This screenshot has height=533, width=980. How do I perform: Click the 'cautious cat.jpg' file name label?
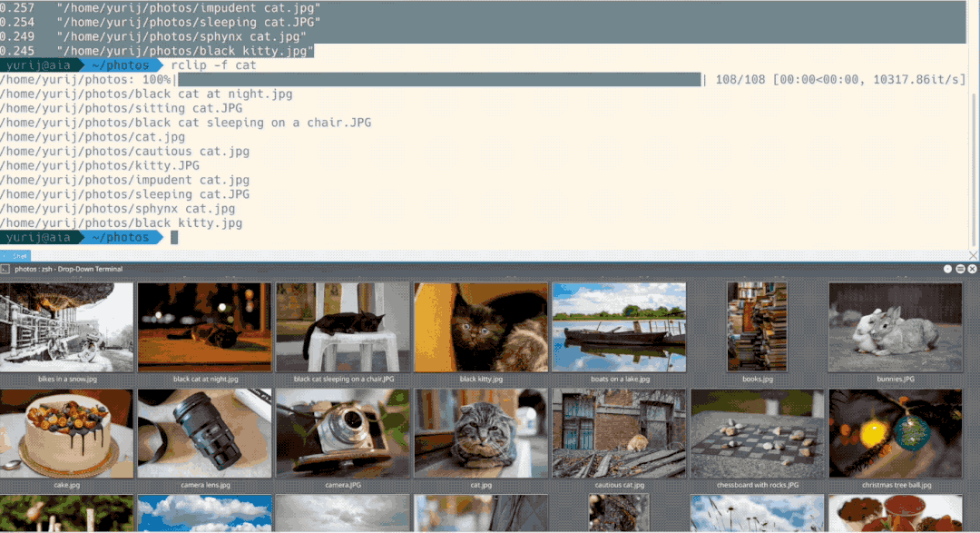(x=620, y=486)
